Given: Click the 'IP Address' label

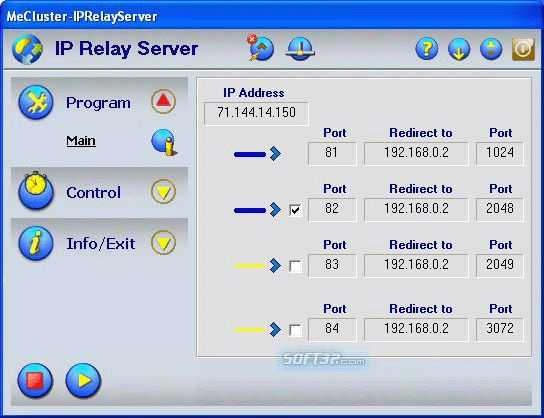Looking at the screenshot, I should [253, 93].
